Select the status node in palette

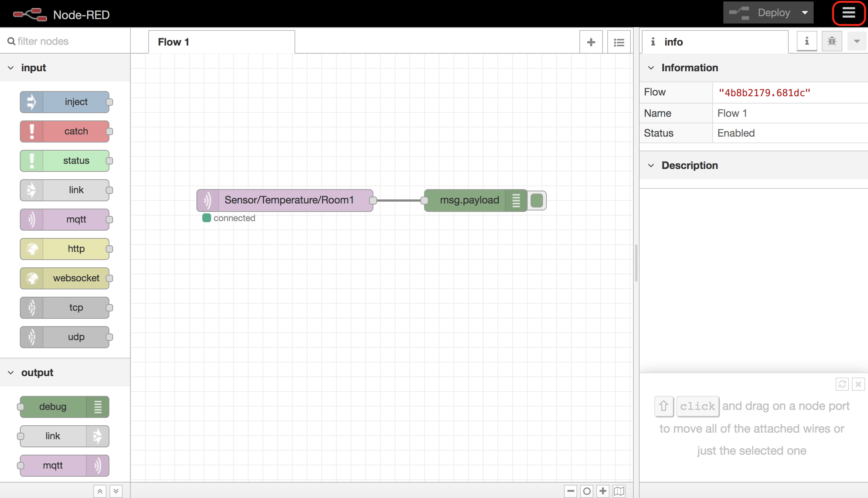click(x=65, y=161)
